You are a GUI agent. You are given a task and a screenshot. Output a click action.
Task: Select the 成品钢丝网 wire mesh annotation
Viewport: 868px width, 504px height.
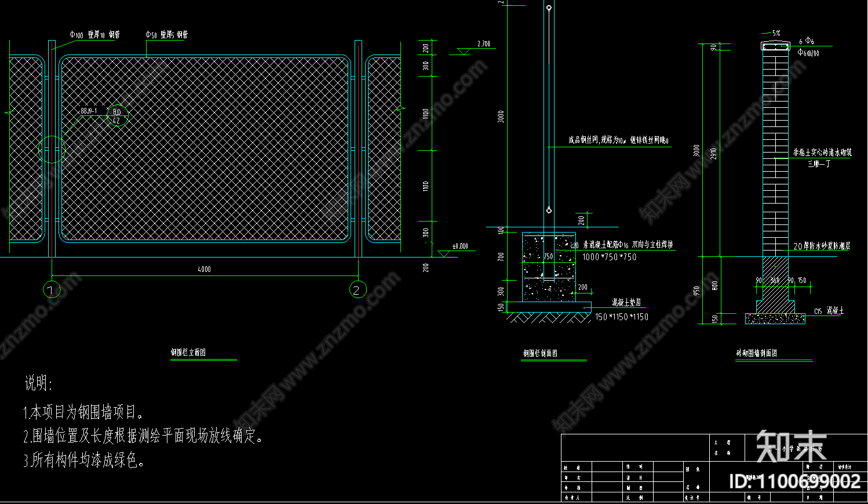click(618, 140)
